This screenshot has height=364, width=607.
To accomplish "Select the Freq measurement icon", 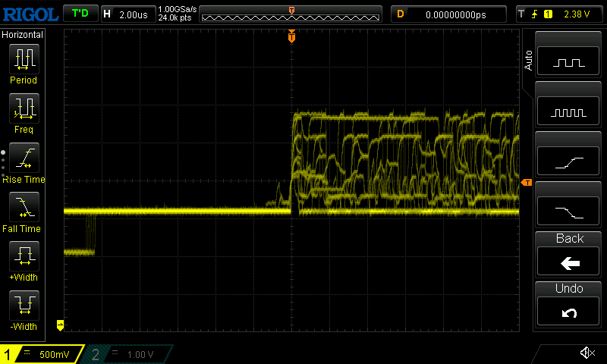I will [x=24, y=112].
